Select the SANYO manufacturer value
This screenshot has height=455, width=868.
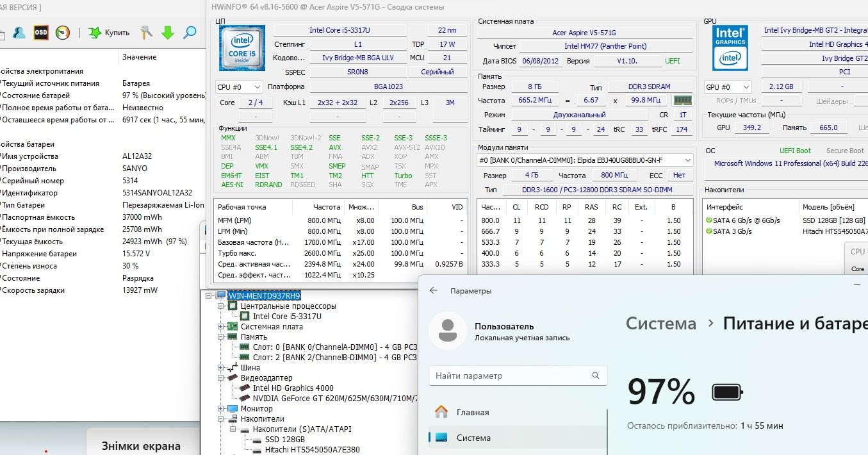click(x=135, y=169)
